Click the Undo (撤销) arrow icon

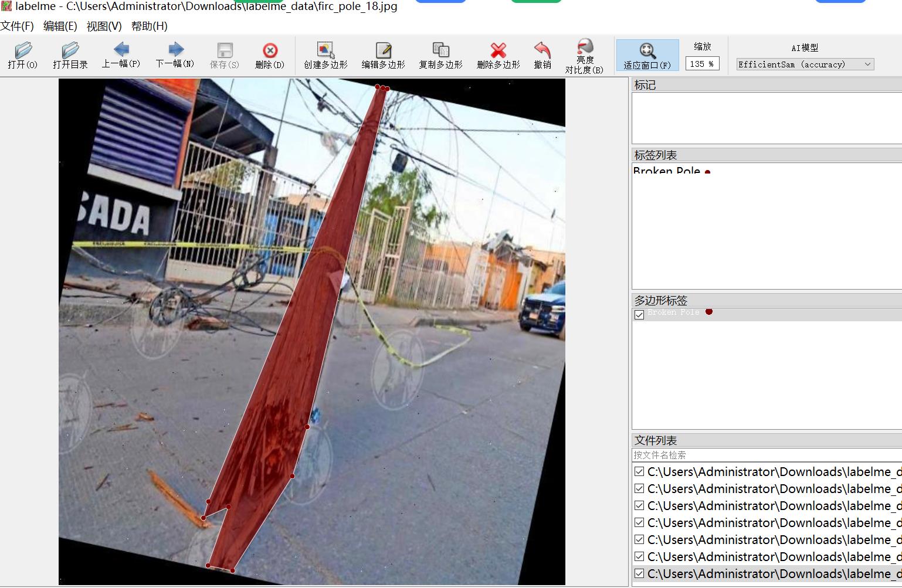click(542, 50)
